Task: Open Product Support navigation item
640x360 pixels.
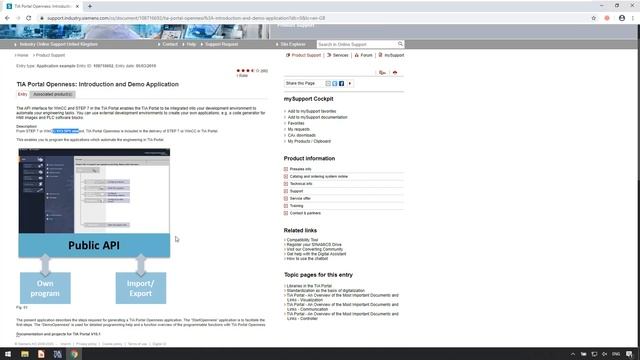Action: tap(303, 55)
